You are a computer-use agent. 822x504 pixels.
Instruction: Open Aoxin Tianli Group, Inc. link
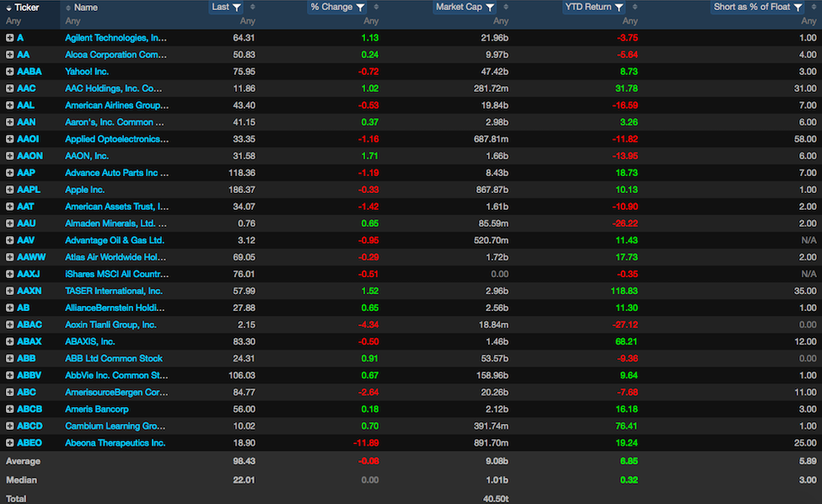(110, 324)
